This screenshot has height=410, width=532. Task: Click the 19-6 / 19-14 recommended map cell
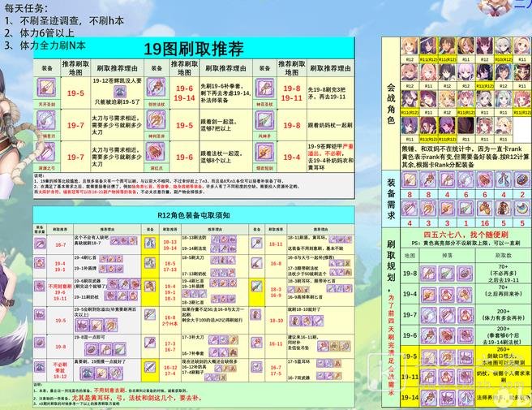[184, 92]
